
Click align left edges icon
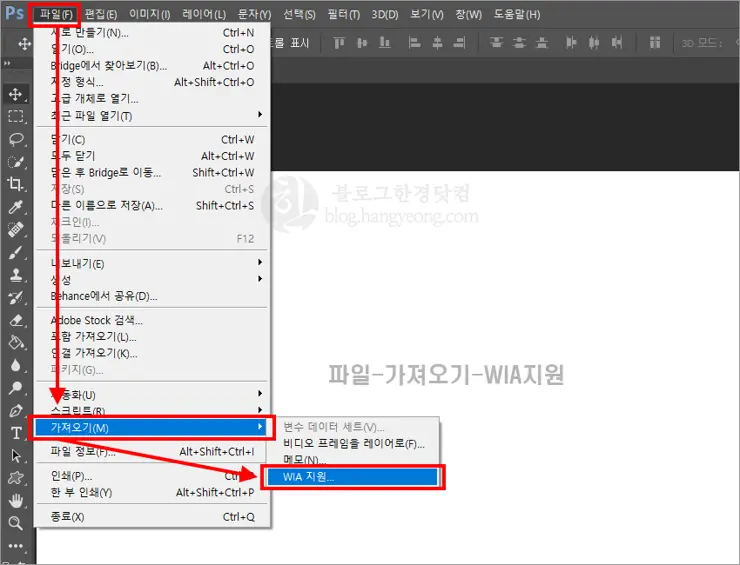(414, 43)
